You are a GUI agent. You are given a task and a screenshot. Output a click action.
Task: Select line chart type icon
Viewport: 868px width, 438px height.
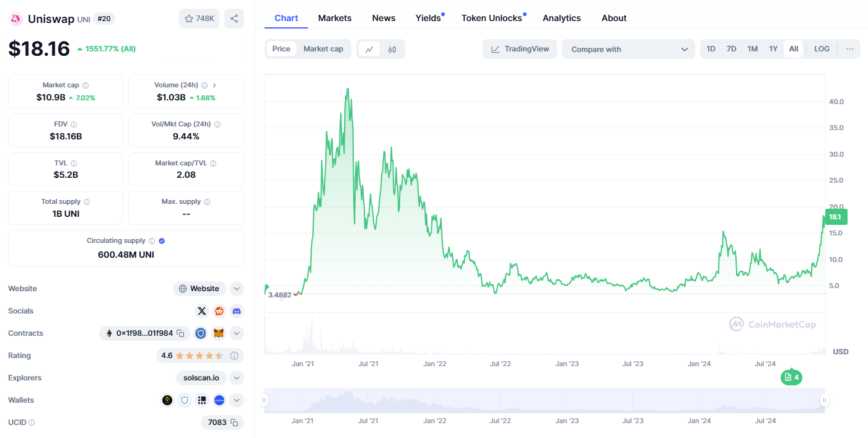(x=369, y=49)
